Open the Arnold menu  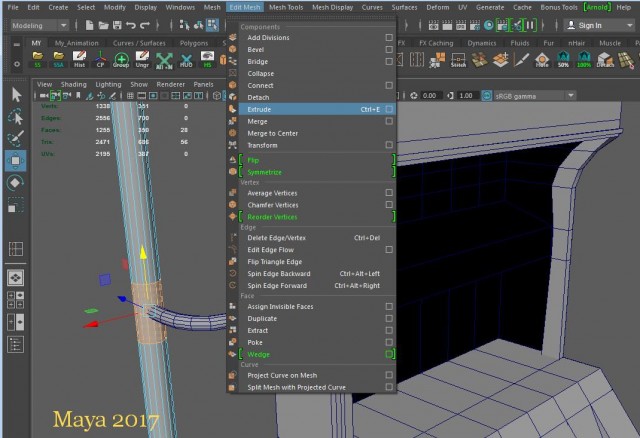[x=597, y=7]
